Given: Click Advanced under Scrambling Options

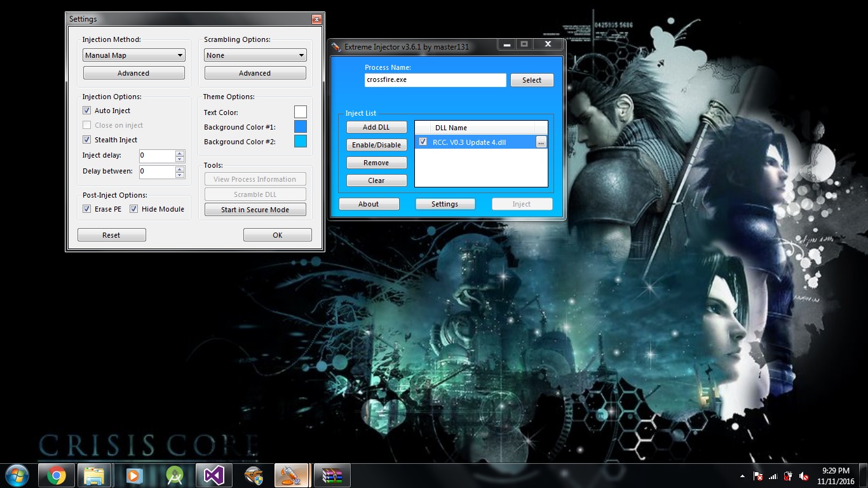Looking at the screenshot, I should pyautogui.click(x=255, y=73).
